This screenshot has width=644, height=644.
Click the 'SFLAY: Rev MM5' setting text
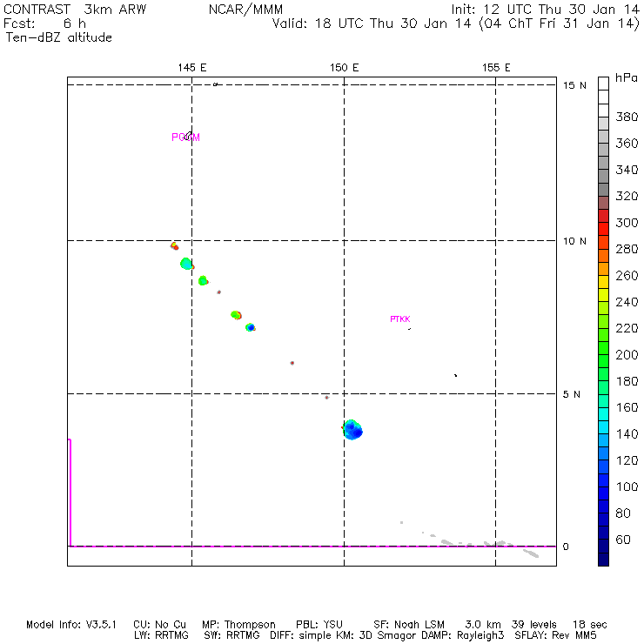pyautogui.click(x=556, y=635)
